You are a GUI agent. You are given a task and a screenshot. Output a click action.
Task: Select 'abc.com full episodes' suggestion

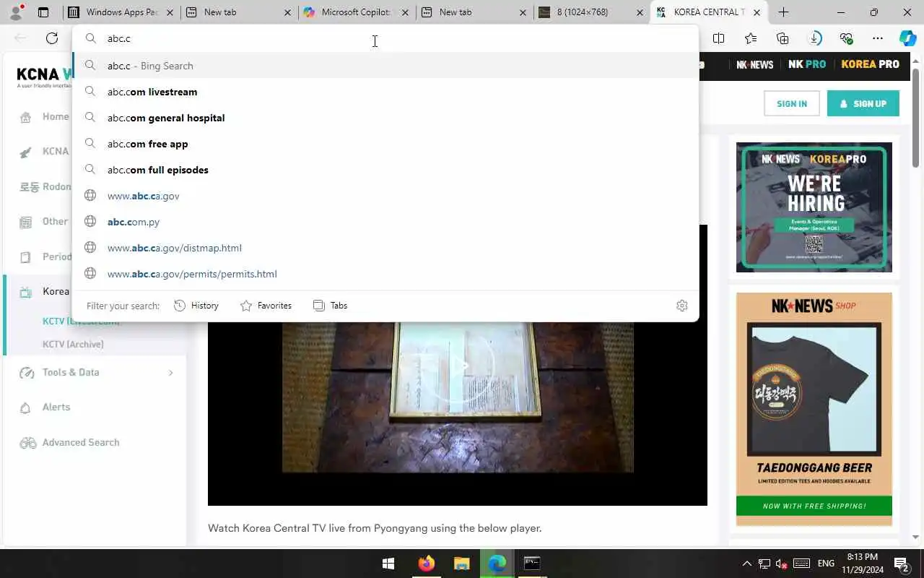pos(385,170)
